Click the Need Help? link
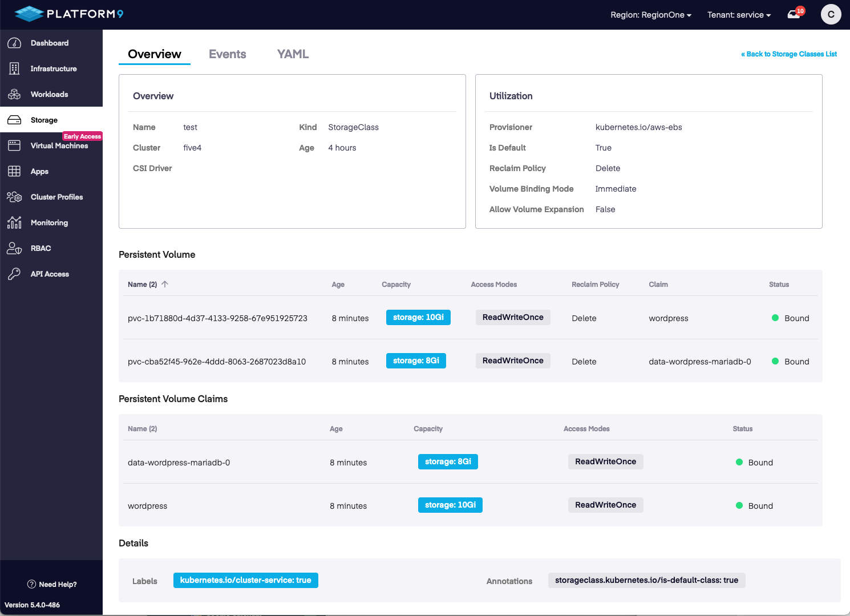This screenshot has height=616, width=850. pos(52,584)
